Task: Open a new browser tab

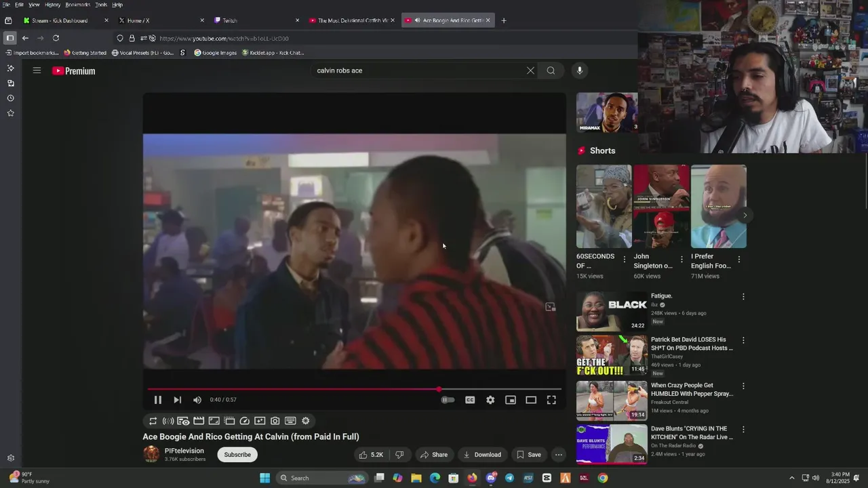Action: click(503, 20)
